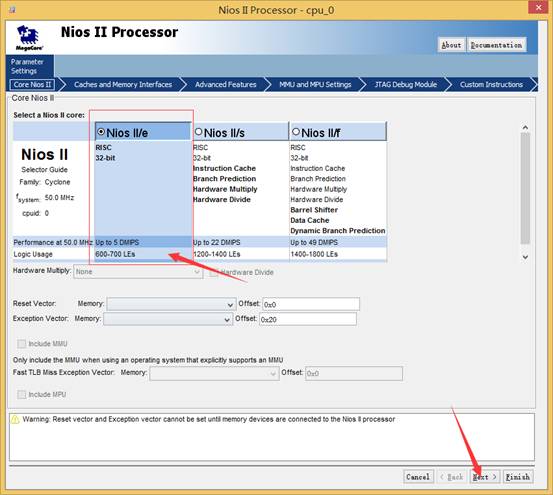Click the Next button

tap(485, 477)
